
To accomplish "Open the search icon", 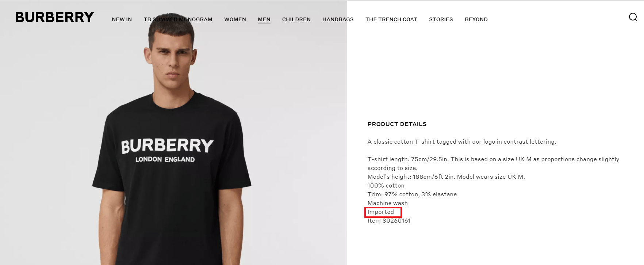I will pyautogui.click(x=633, y=17).
